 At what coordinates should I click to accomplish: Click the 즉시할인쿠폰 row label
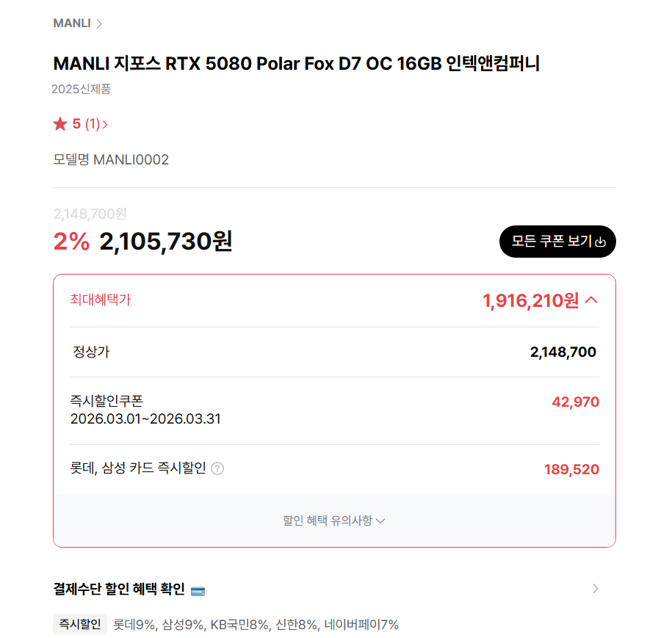click(106, 401)
